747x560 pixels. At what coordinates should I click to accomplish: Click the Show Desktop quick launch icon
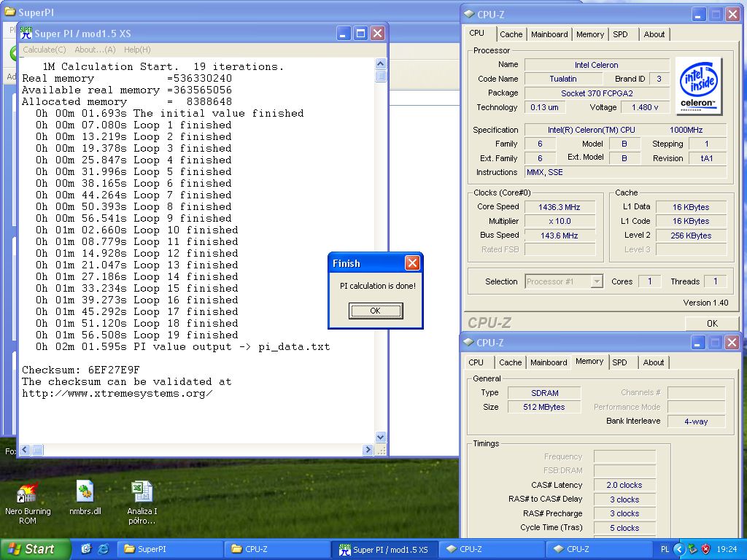point(86,549)
